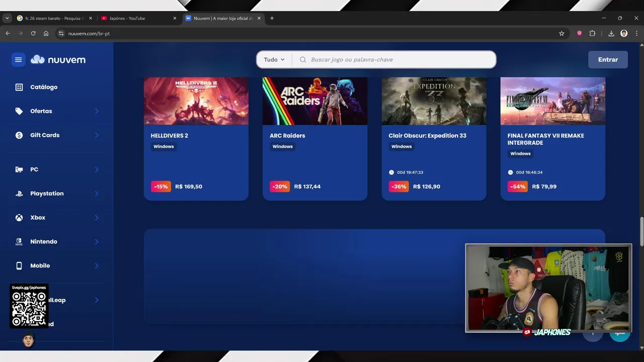The image size is (644, 362).
Task: Open the Chrome three-dot menu
Action: tap(636, 33)
